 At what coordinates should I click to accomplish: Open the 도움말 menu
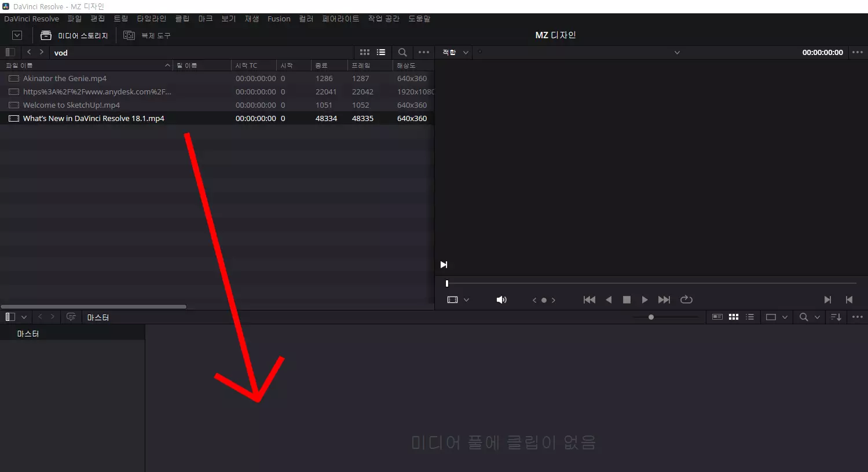pos(419,19)
